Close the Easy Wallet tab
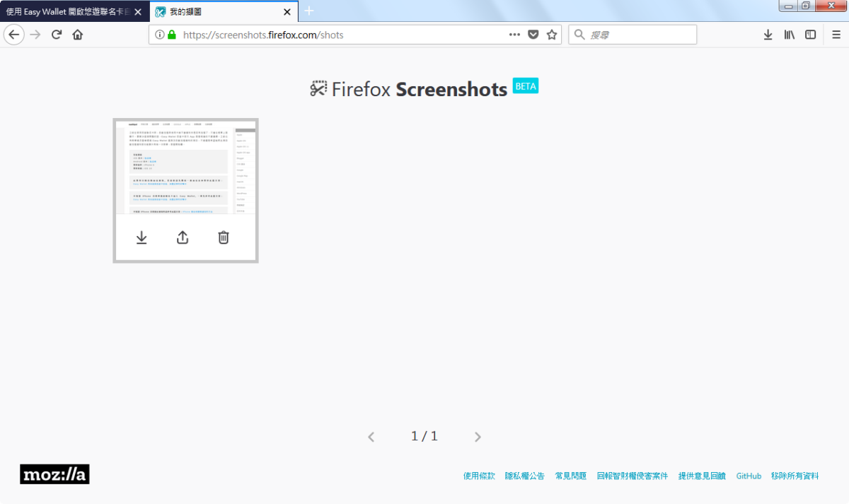The image size is (849, 504). [138, 12]
